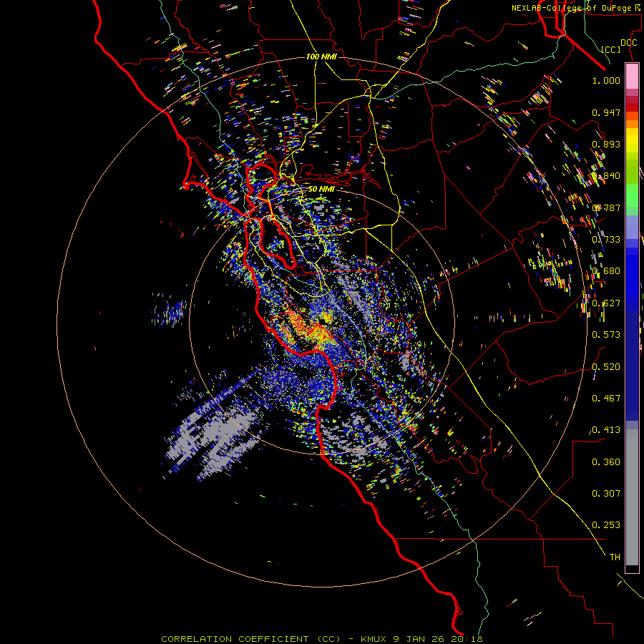Click the small blue echo cluster offshore west
This screenshot has height=644, width=644.
tap(169, 310)
